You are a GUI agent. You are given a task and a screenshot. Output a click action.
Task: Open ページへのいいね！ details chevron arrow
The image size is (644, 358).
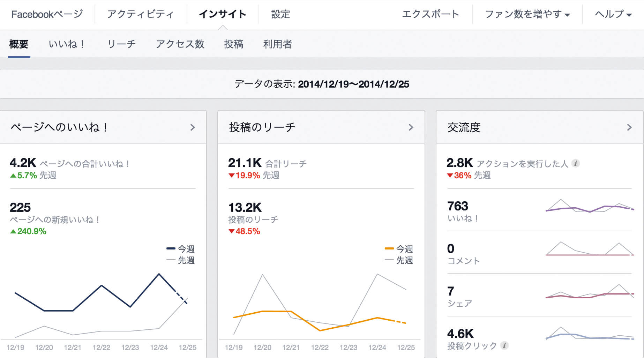pos(192,127)
